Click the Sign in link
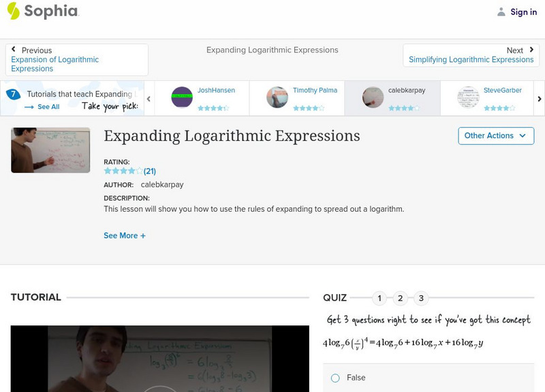 [x=523, y=12]
